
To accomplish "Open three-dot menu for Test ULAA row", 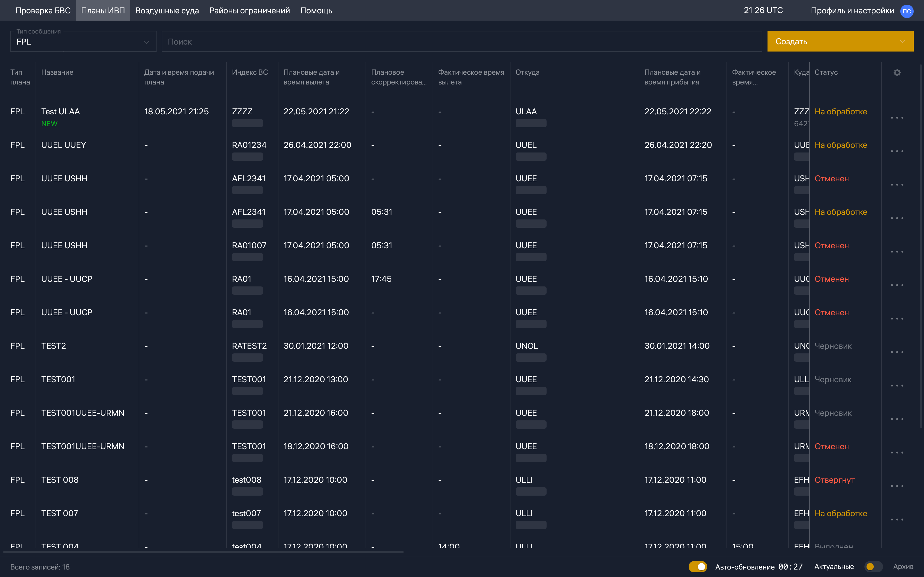I will click(897, 118).
